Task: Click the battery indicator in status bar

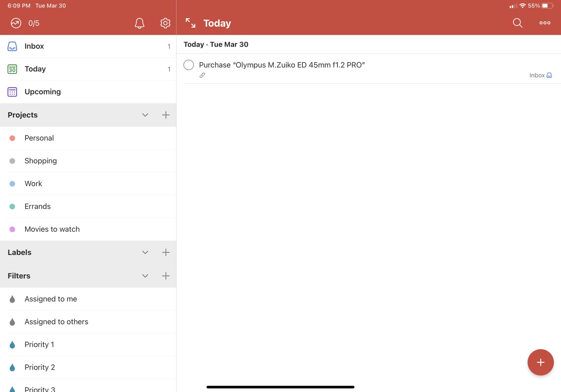Action: tap(548, 6)
